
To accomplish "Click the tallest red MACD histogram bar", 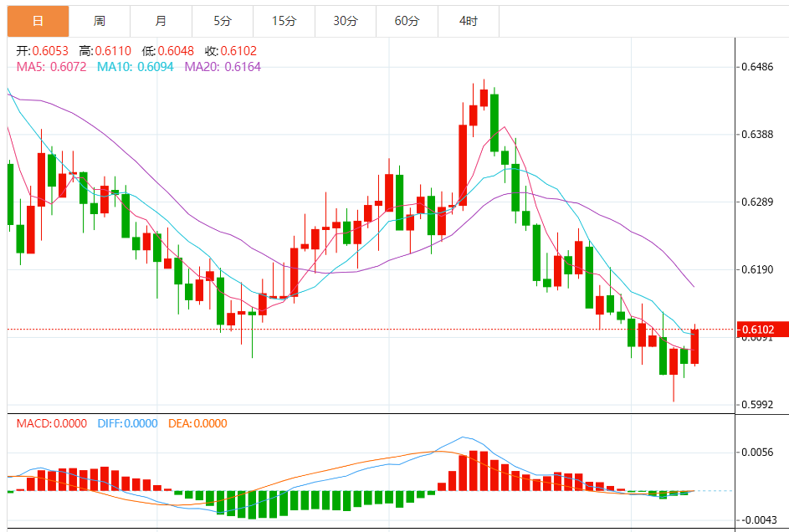I will pyautogui.click(x=473, y=471).
